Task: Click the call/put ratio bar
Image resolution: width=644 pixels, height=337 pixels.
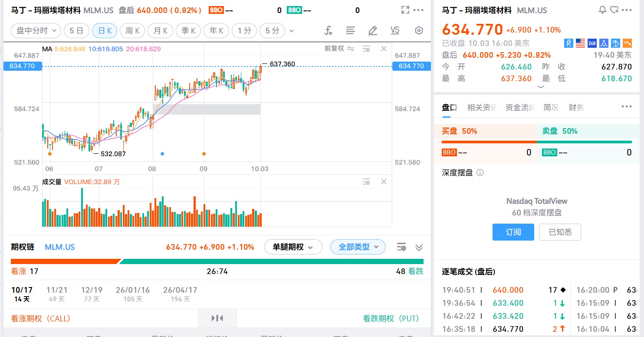Action: (x=217, y=261)
